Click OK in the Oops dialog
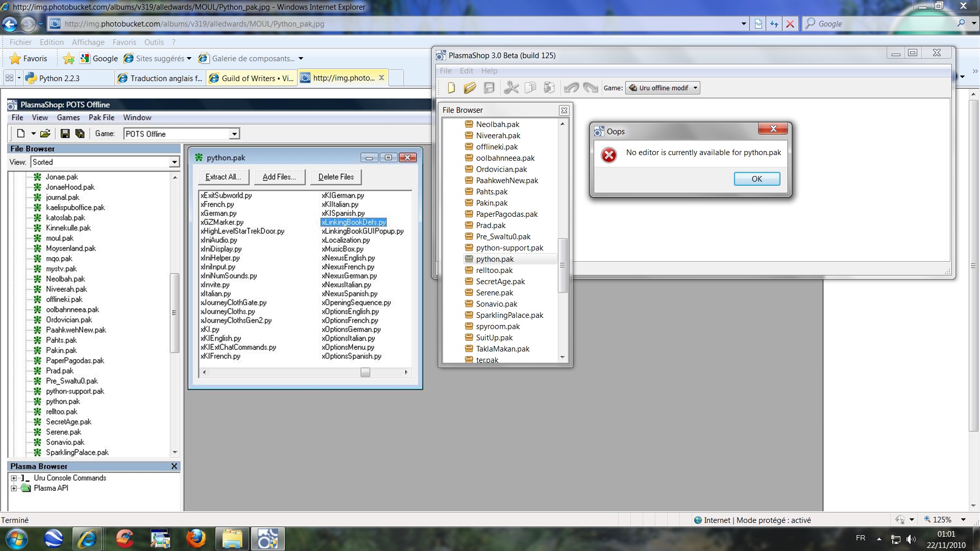 pyautogui.click(x=757, y=179)
